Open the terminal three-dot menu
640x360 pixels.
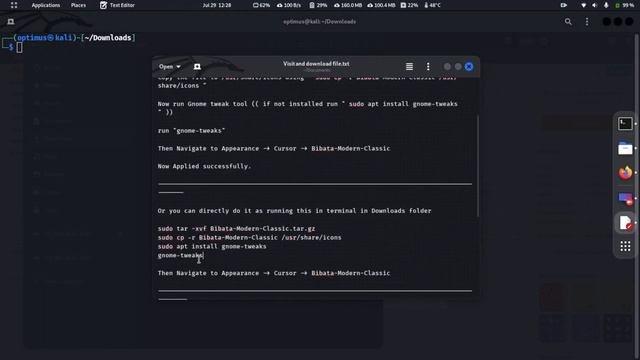[x=587, y=22]
